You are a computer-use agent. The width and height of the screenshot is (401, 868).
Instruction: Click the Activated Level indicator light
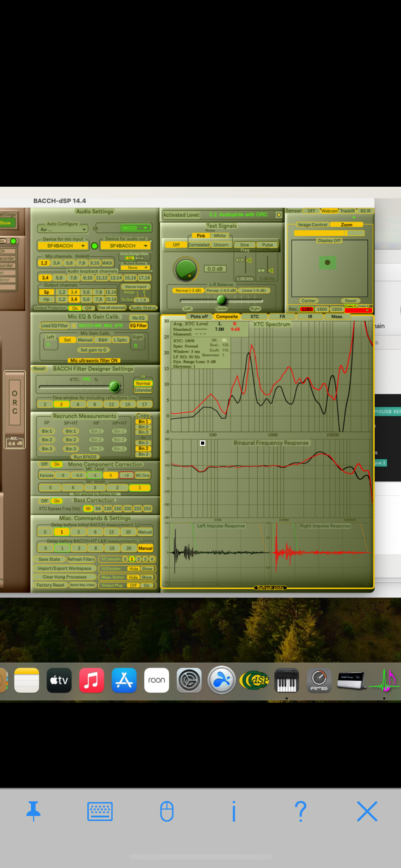[279, 215]
